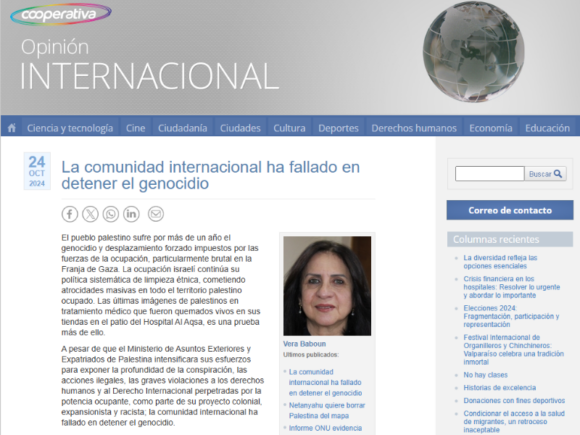
Task: Open 'Historias de excelencia' column
Action: (500, 388)
